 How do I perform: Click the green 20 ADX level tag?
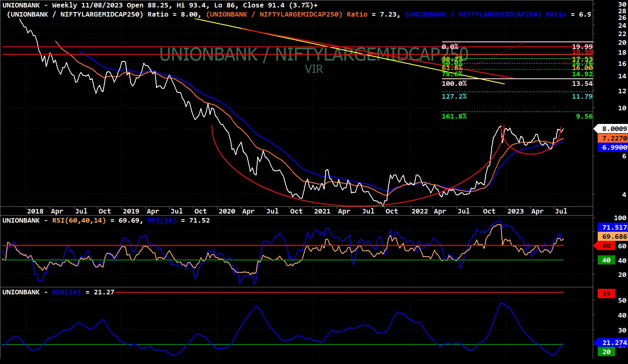606,352
